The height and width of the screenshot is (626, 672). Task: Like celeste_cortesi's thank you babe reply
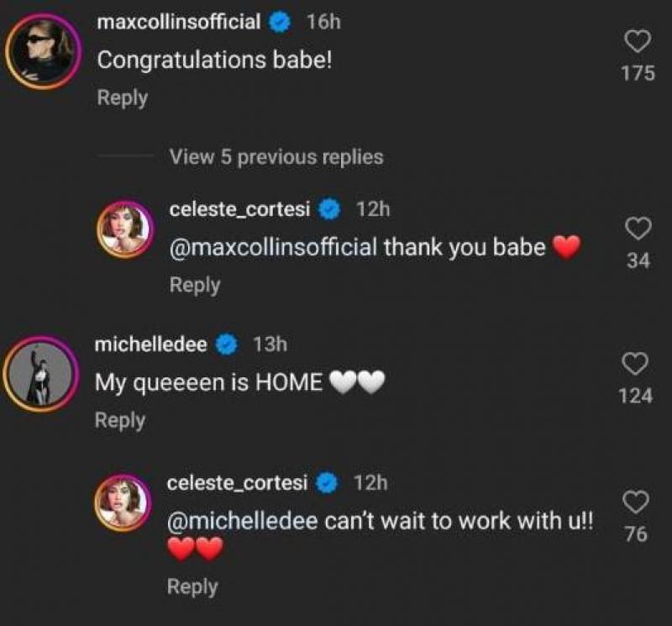[x=638, y=228]
